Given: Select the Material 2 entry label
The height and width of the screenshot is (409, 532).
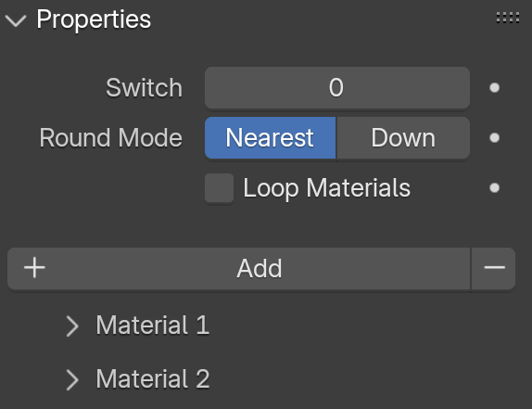Looking at the screenshot, I should 153,378.
